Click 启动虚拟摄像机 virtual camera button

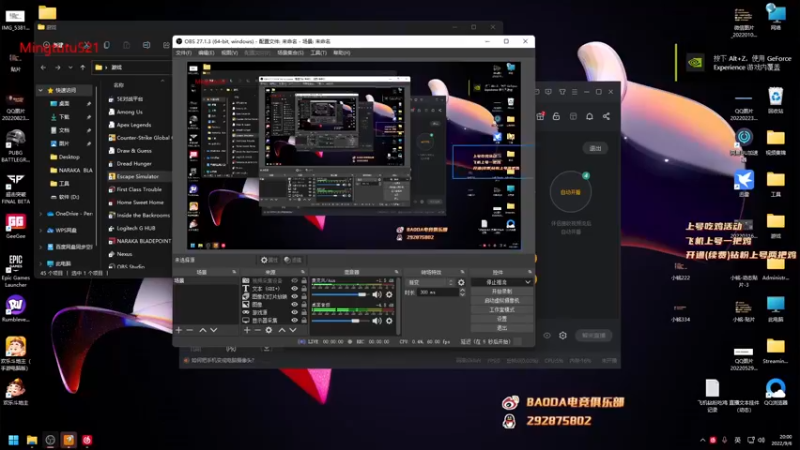point(502,301)
